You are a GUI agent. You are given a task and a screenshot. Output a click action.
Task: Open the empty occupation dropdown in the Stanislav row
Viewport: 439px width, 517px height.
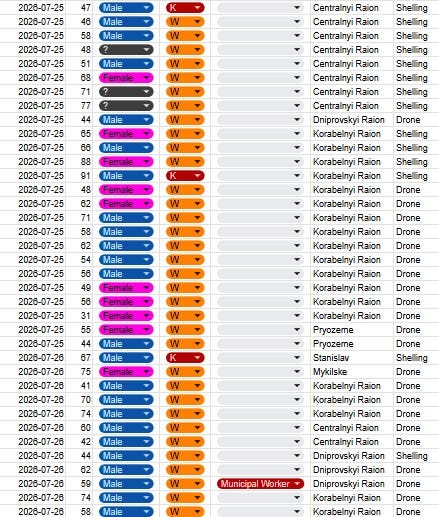pyautogui.click(x=260, y=358)
